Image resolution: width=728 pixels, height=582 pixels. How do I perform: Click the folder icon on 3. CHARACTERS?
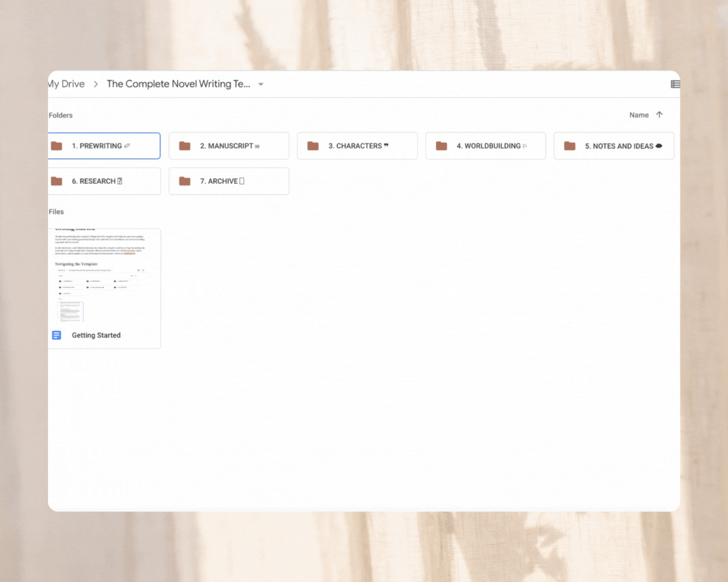coord(313,145)
